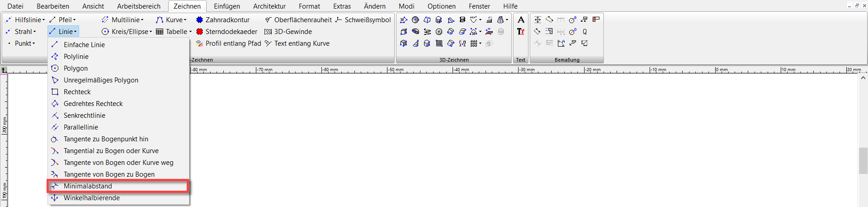Choose the Schweißsymbol tool
This screenshot has width=868, height=207.
click(x=363, y=20)
